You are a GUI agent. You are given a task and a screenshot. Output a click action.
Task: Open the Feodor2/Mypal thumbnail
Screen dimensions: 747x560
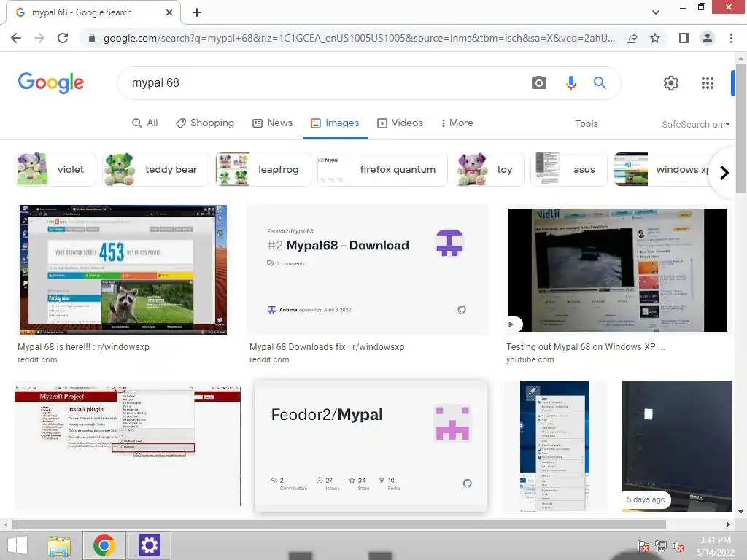coord(371,446)
